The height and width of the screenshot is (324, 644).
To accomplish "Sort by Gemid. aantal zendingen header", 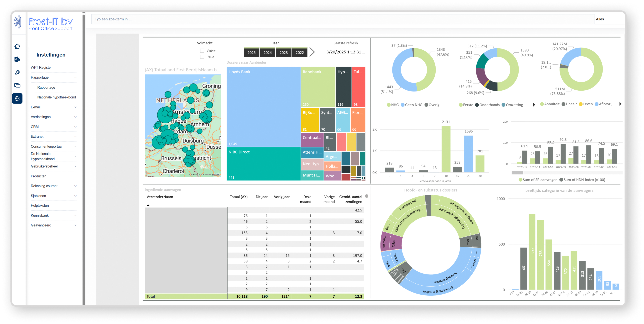I will pos(351,199).
